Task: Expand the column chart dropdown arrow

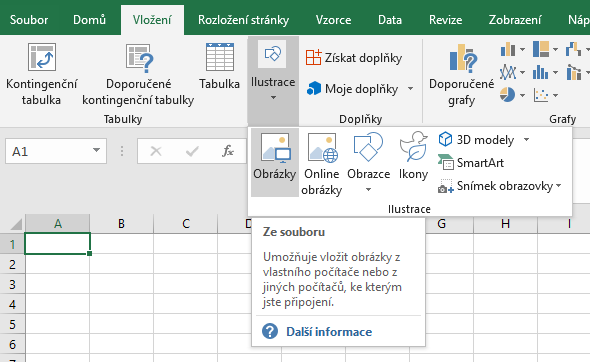Action: click(x=522, y=49)
